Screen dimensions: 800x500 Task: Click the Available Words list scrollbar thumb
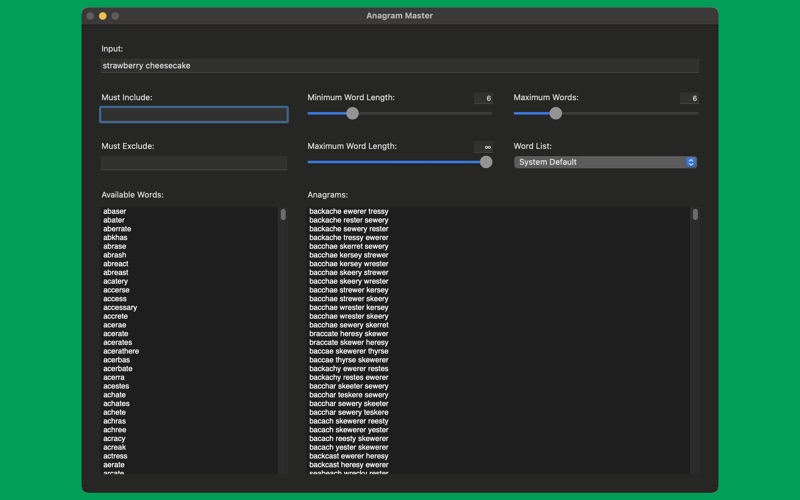(283, 214)
